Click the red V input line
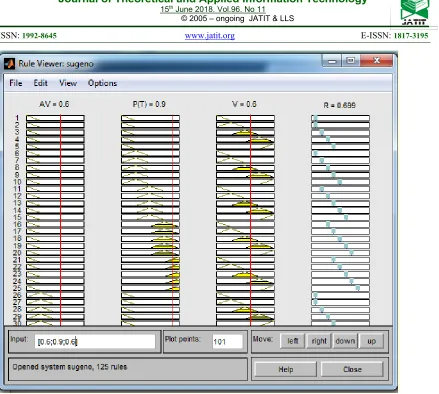Image resolution: width=439 pixels, height=394 pixels. (x=250, y=220)
